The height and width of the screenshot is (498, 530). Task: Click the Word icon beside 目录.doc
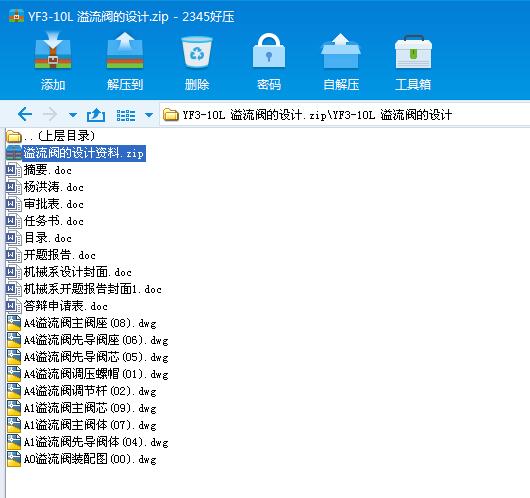(x=14, y=238)
